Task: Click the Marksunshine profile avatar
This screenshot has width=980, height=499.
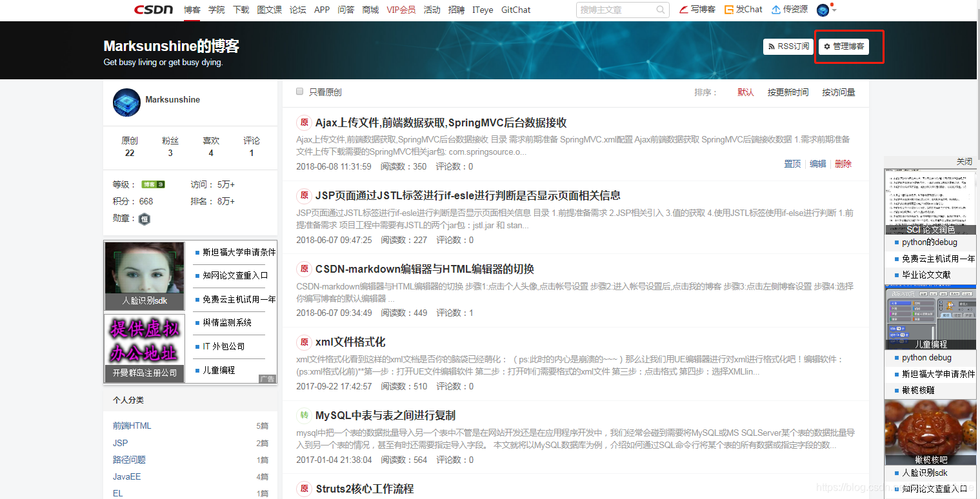Action: click(x=126, y=103)
